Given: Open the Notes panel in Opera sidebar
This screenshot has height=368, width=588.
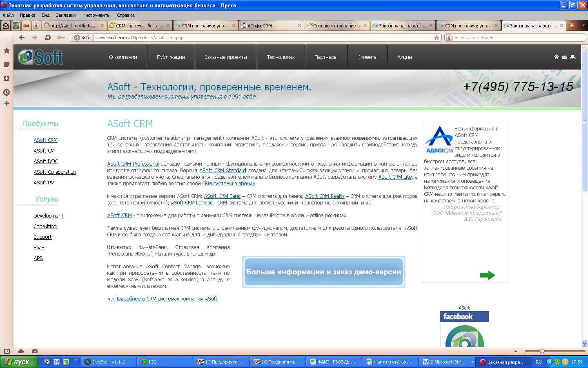Looking at the screenshot, I should (7, 65).
